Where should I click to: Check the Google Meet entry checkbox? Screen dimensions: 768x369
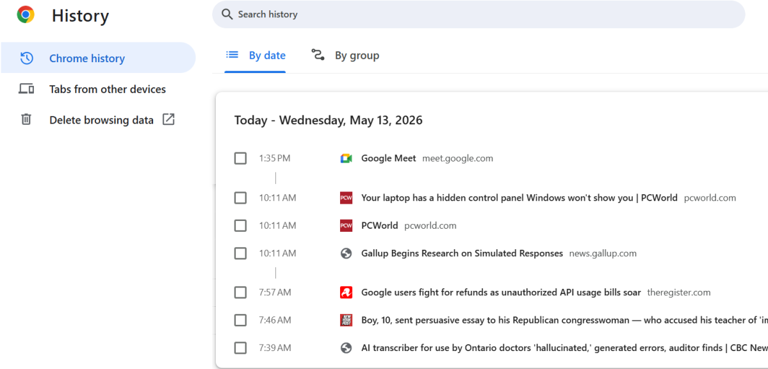click(240, 158)
